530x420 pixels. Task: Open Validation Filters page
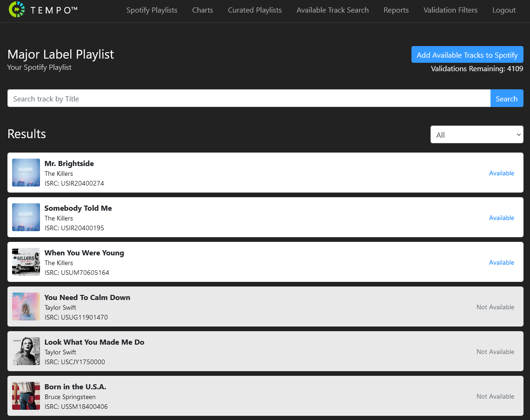(x=450, y=10)
